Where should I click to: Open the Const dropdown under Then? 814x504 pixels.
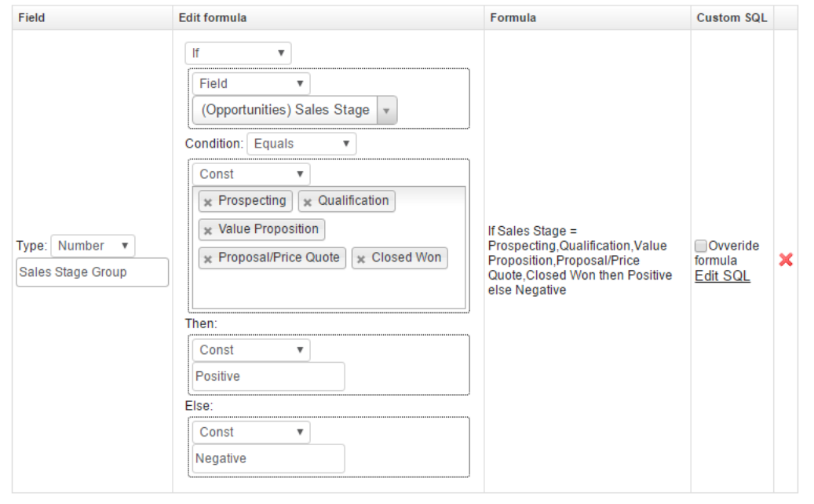point(251,350)
